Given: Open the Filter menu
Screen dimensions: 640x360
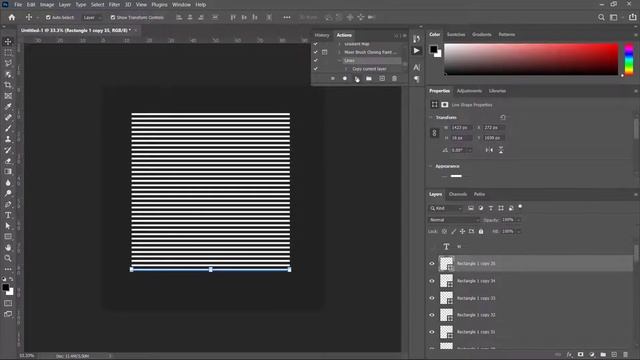Looking at the screenshot, I should 114,4.
